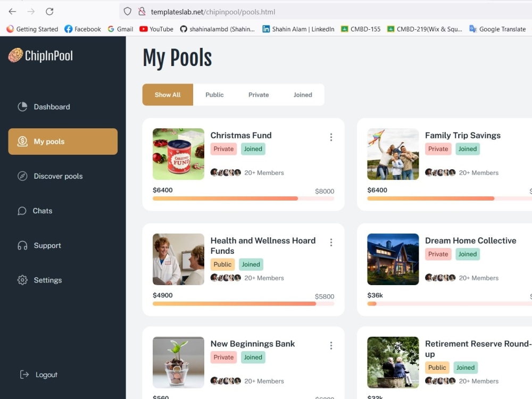Screen dimensions: 532x399
Task: Open the Gmail bookmark
Action: coord(120,29)
